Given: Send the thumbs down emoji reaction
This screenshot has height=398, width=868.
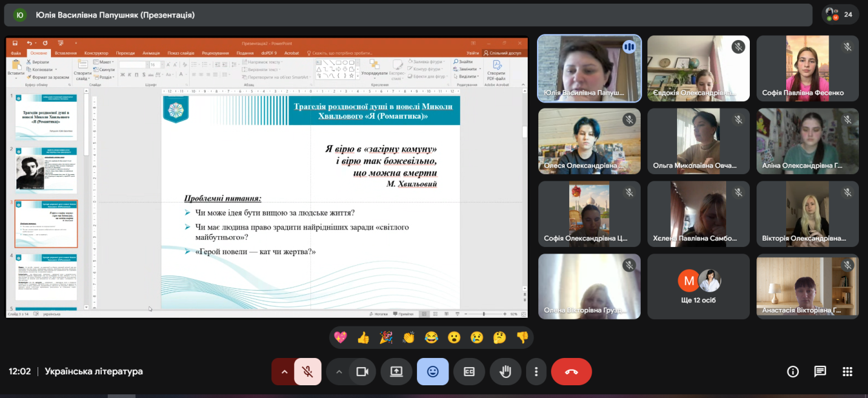Looking at the screenshot, I should pyautogui.click(x=522, y=337).
